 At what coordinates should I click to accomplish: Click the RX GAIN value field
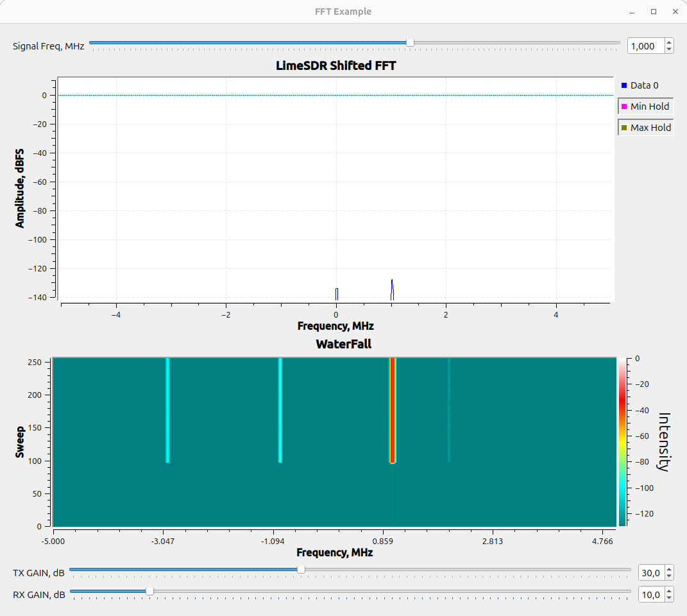pyautogui.click(x=651, y=595)
